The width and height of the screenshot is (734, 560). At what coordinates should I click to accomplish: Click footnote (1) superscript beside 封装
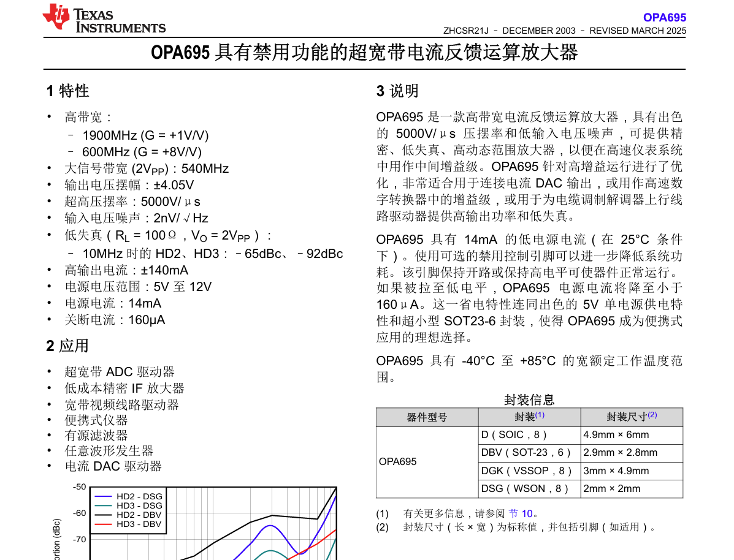(540, 415)
